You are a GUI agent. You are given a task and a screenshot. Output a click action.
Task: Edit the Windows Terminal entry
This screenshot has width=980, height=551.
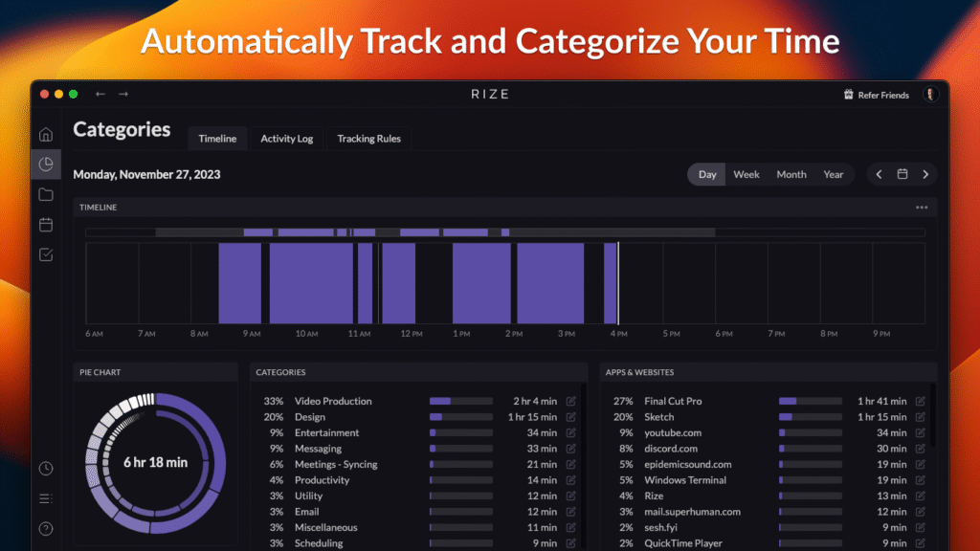920,480
